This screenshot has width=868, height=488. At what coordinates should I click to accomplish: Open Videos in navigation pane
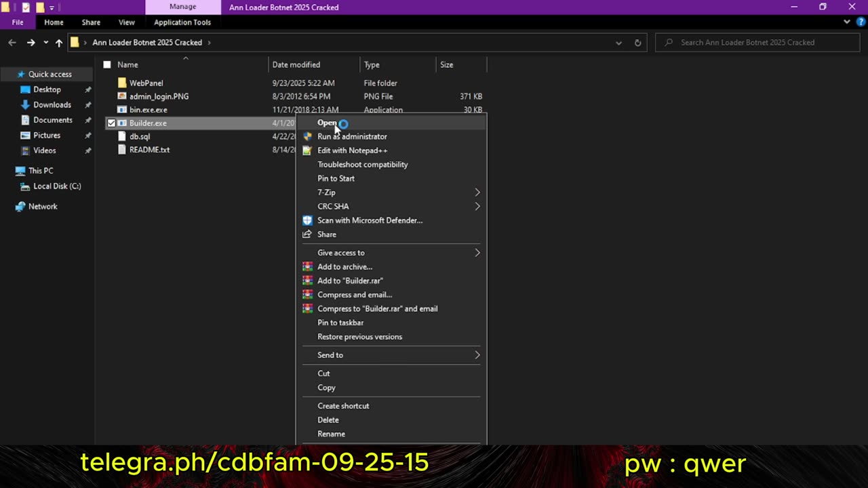pyautogui.click(x=45, y=150)
